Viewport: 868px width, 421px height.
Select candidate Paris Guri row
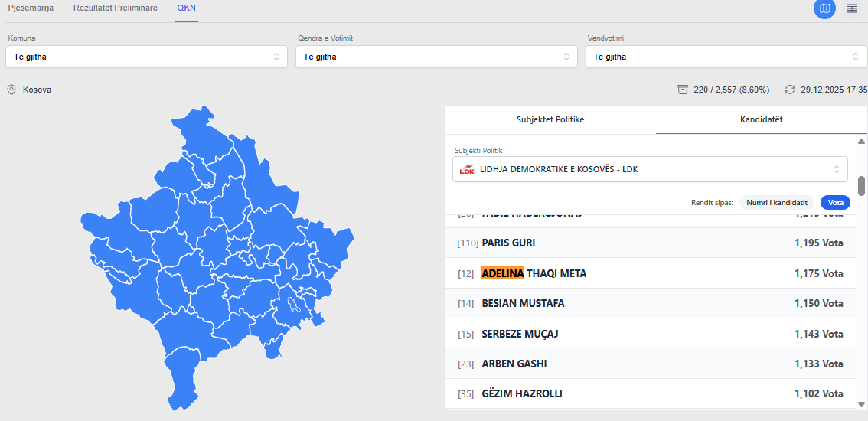(x=650, y=243)
